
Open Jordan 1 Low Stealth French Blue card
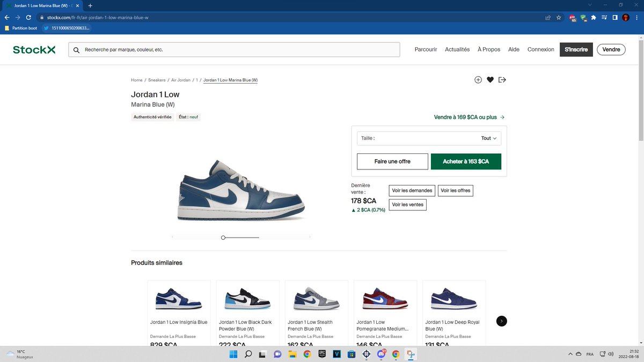317,313
